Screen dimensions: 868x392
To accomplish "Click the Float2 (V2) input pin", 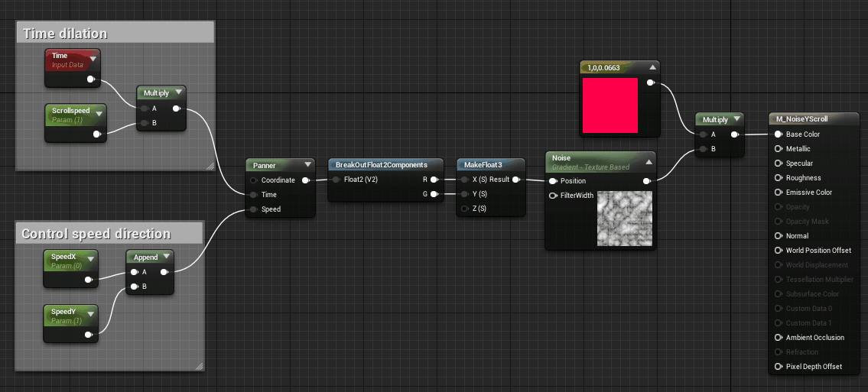I will click(x=336, y=179).
